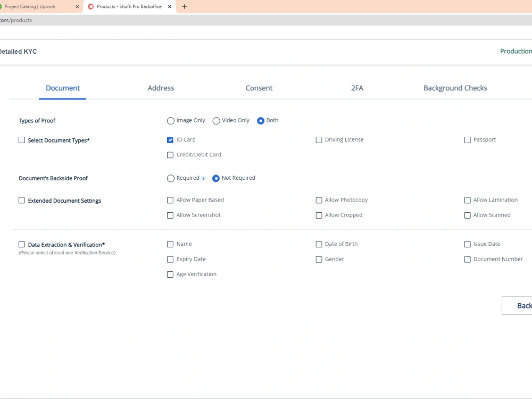This screenshot has height=399, width=532.
Task: Select the Video Only proof type
Action: 217,120
